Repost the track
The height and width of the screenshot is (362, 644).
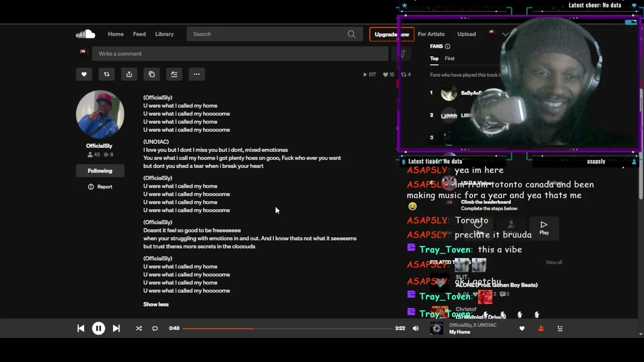pyautogui.click(x=107, y=74)
